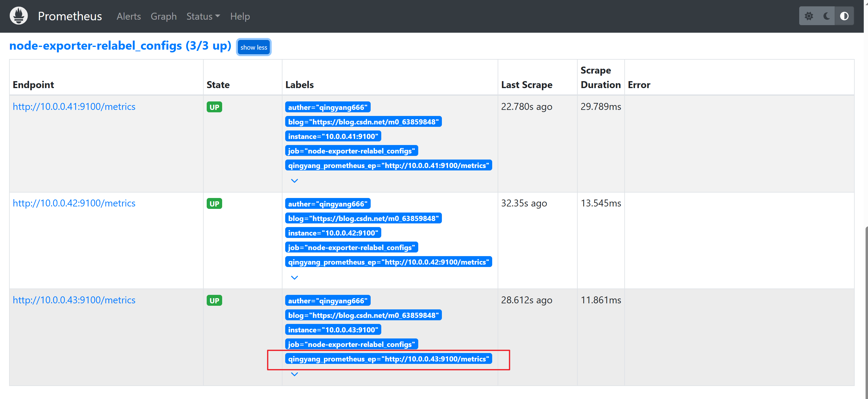
Task: Switch to light theme sun icon
Action: pos(809,16)
